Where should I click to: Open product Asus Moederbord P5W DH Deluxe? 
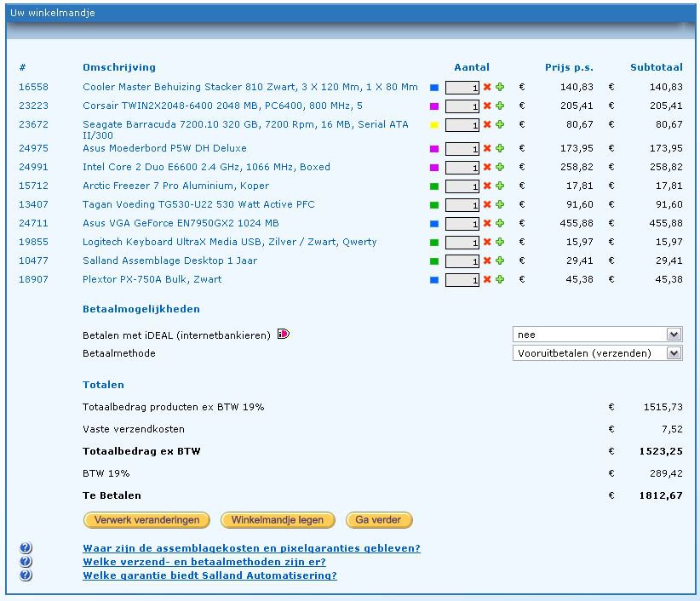tap(164, 148)
